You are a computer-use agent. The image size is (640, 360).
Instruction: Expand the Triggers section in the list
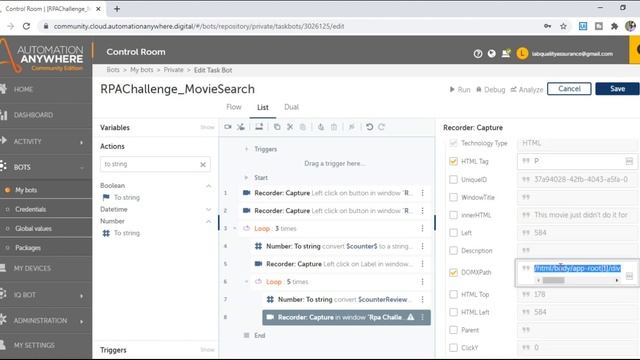click(246, 149)
